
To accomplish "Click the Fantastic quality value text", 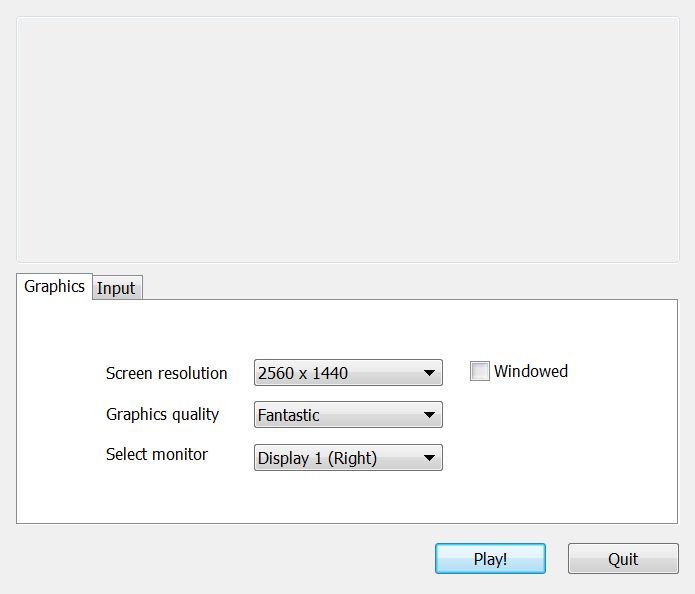I will tap(289, 415).
